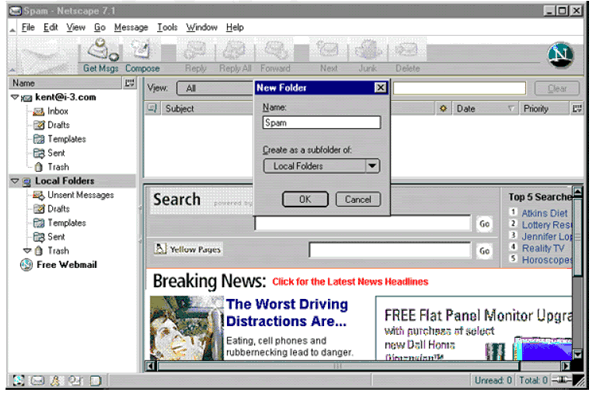Collapse the Local Folders tree
Screen dimensions: 600x407
(14, 181)
